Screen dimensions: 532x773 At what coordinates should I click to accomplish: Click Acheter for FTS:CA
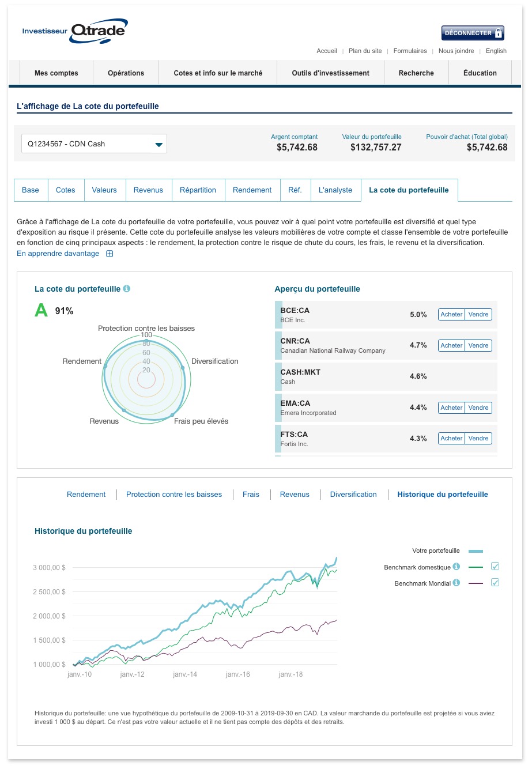[x=451, y=439]
